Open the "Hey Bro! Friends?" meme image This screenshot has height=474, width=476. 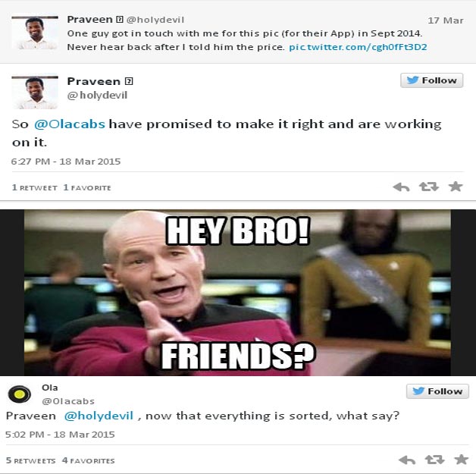(x=237, y=293)
